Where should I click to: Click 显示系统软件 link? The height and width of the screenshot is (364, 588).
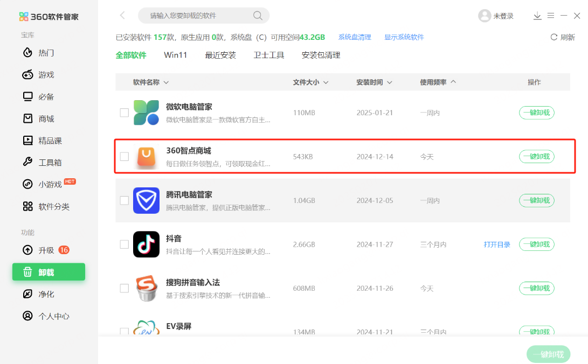[x=404, y=37]
